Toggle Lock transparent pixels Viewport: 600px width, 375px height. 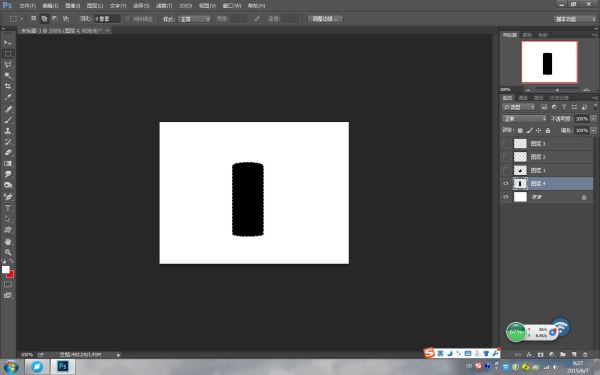(x=520, y=130)
